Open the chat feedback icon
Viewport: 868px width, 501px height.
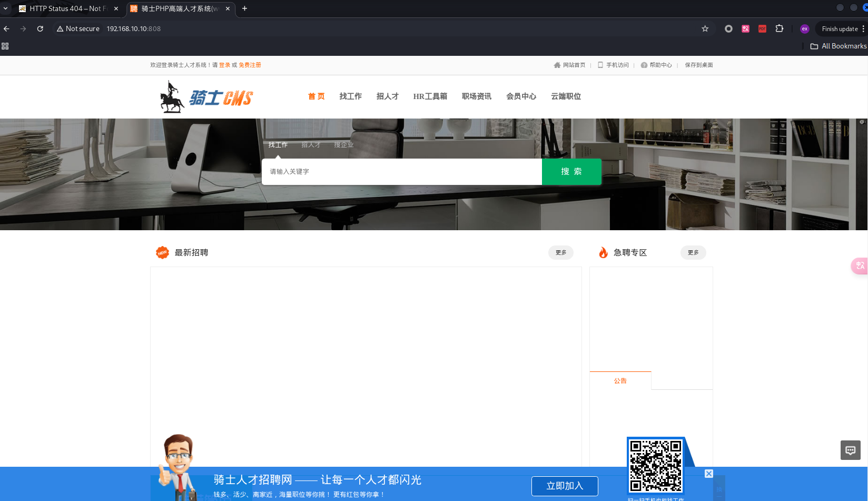point(850,450)
